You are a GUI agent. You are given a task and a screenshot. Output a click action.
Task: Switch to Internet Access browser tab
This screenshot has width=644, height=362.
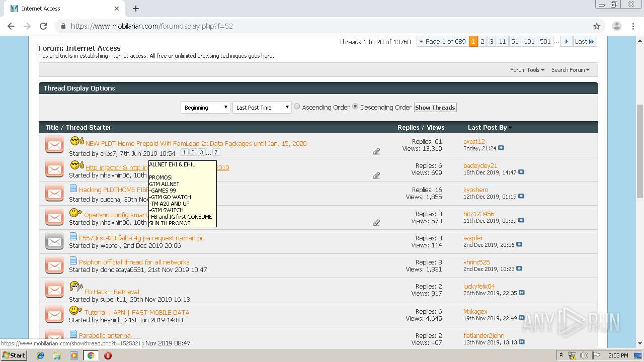click(x=63, y=9)
